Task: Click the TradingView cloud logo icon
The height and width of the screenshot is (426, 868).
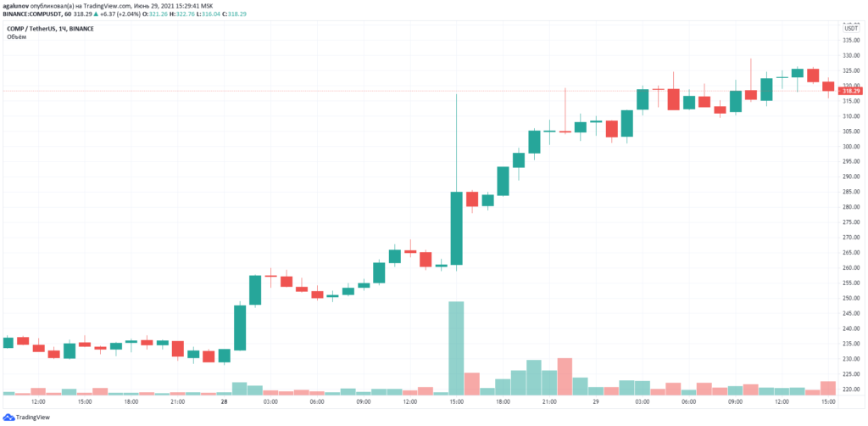Action: [x=9, y=417]
